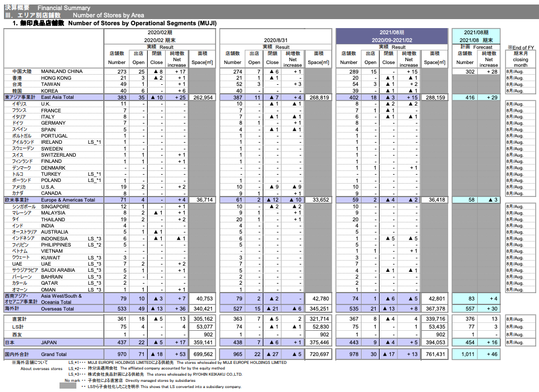Select the 'PHILIPPINES' row label
This screenshot has width=539, height=392.
point(56,245)
